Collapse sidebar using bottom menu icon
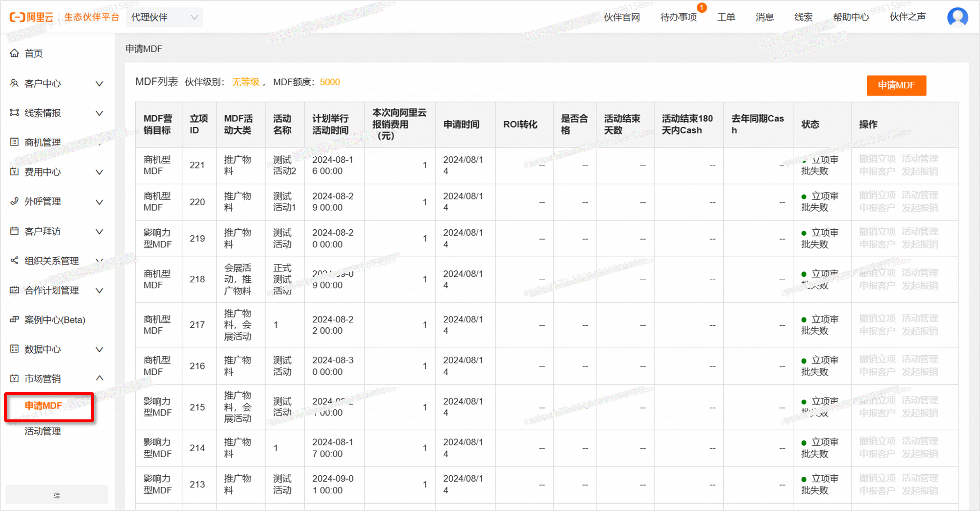Viewport: 980px width, 511px height. tap(57, 495)
